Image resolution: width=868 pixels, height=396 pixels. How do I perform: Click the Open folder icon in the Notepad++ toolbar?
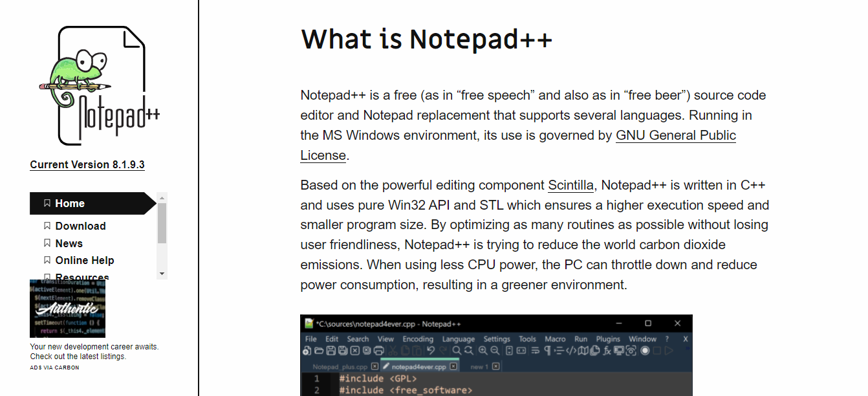coord(319,351)
